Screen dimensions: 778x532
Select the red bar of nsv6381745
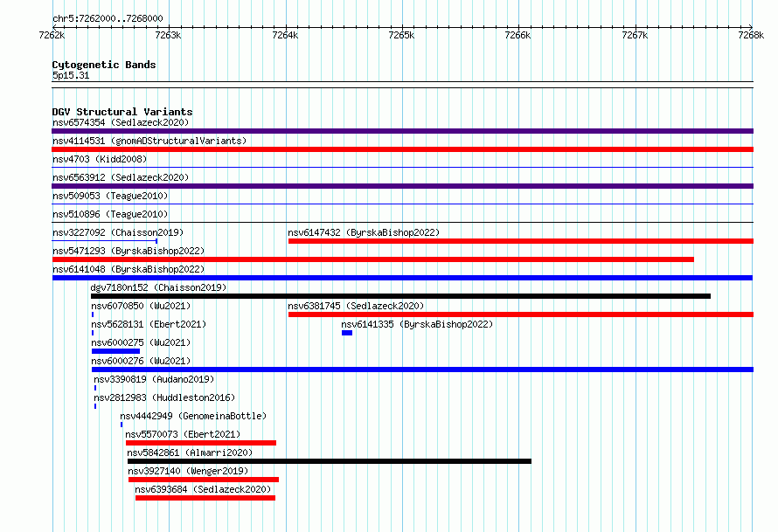(x=521, y=314)
